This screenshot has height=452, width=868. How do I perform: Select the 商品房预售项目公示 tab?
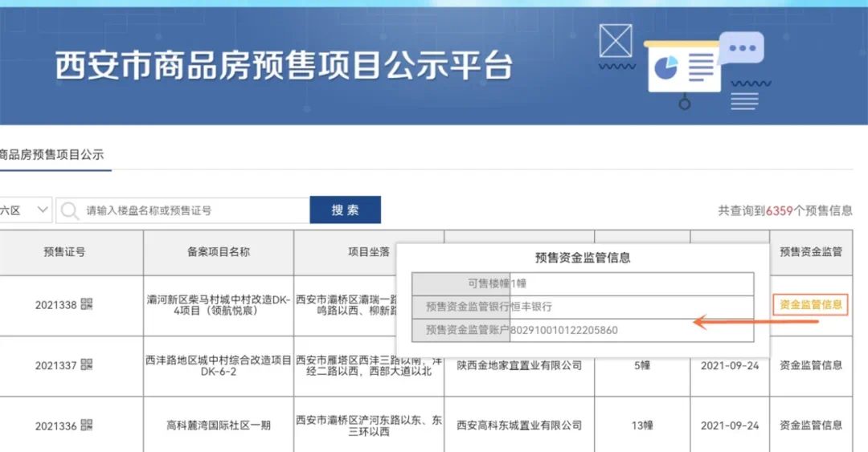[51, 155]
